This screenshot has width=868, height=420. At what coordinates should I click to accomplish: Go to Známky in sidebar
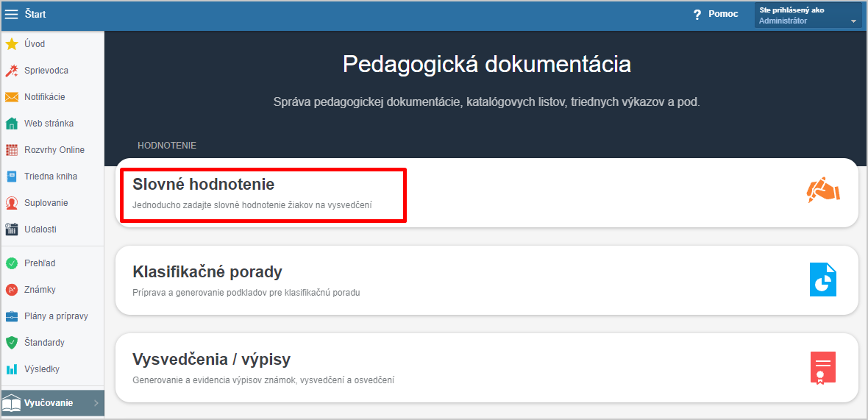(40, 289)
